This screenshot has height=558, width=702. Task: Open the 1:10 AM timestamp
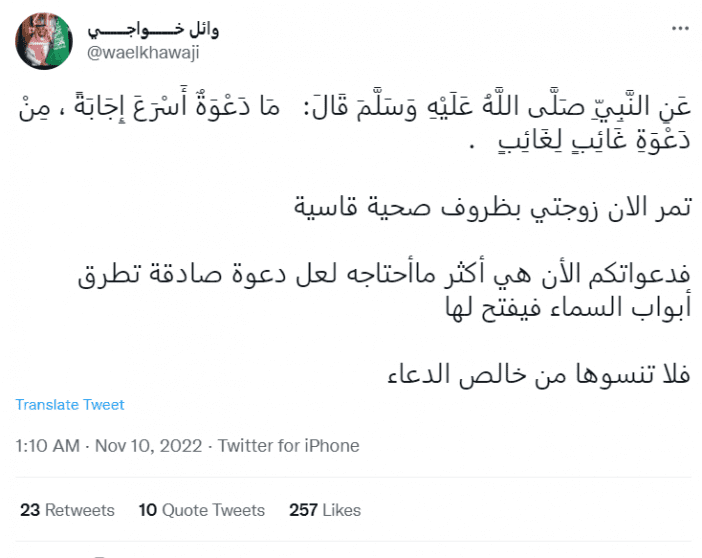pos(46,445)
